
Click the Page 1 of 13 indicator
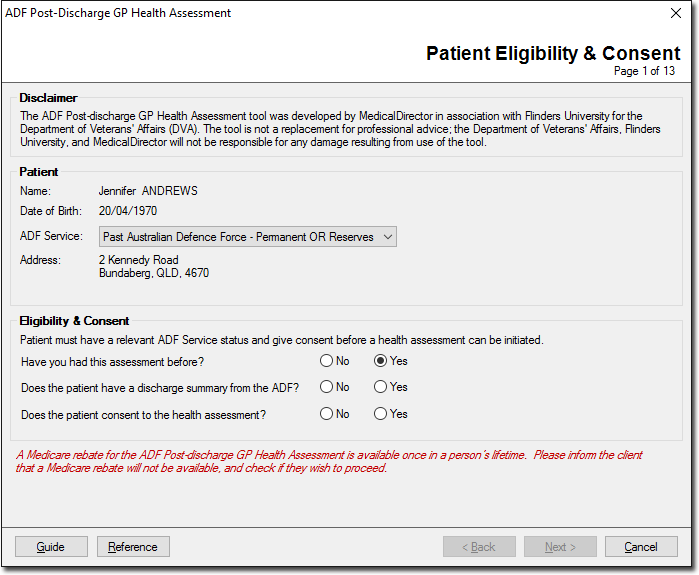pyautogui.click(x=644, y=71)
